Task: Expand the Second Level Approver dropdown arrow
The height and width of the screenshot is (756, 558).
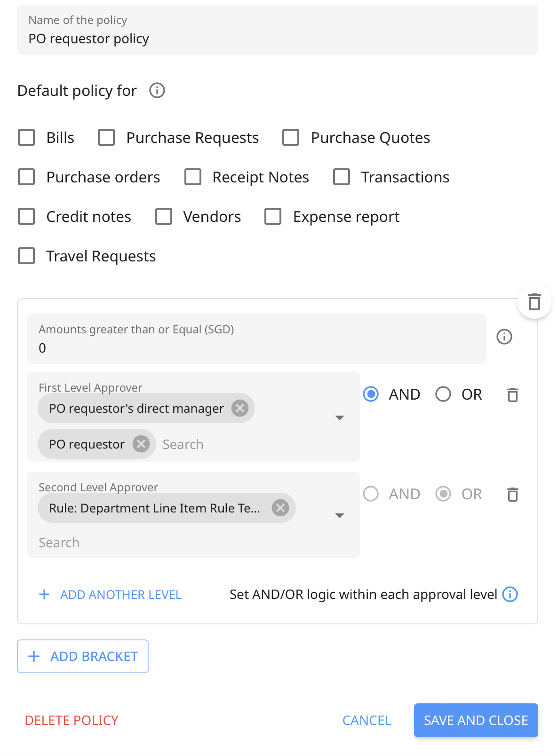Action: 340,515
